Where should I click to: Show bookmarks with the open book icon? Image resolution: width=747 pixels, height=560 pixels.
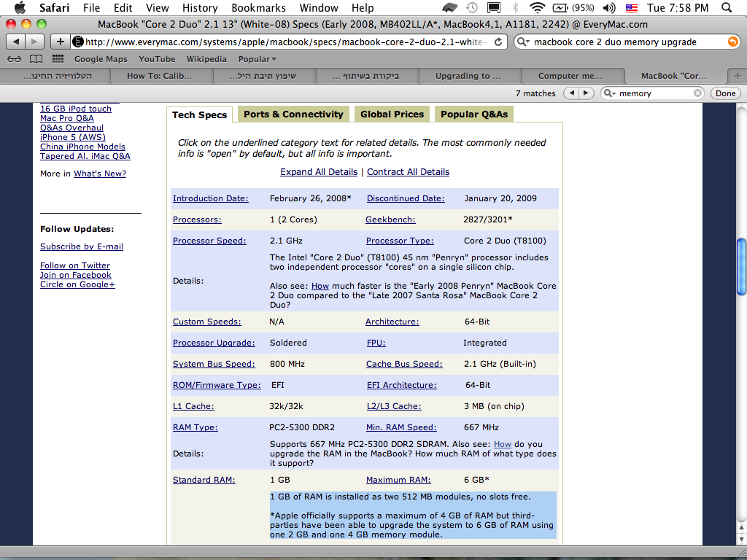(36, 59)
